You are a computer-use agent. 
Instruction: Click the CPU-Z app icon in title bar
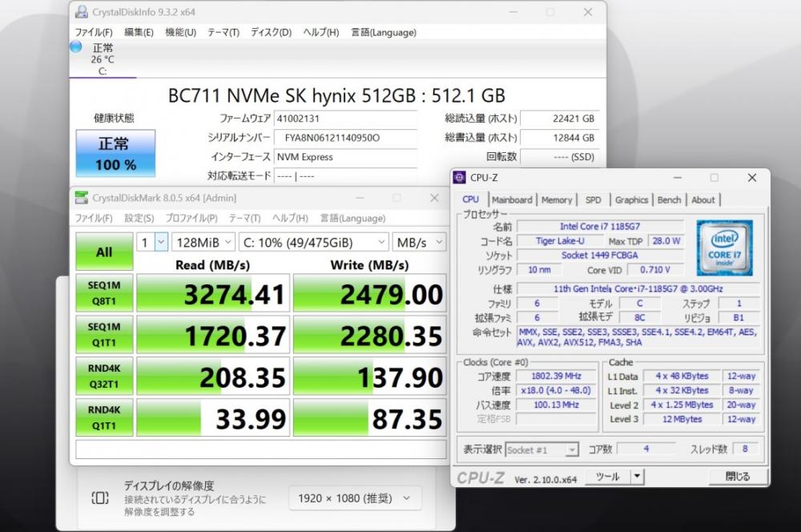[x=459, y=177]
